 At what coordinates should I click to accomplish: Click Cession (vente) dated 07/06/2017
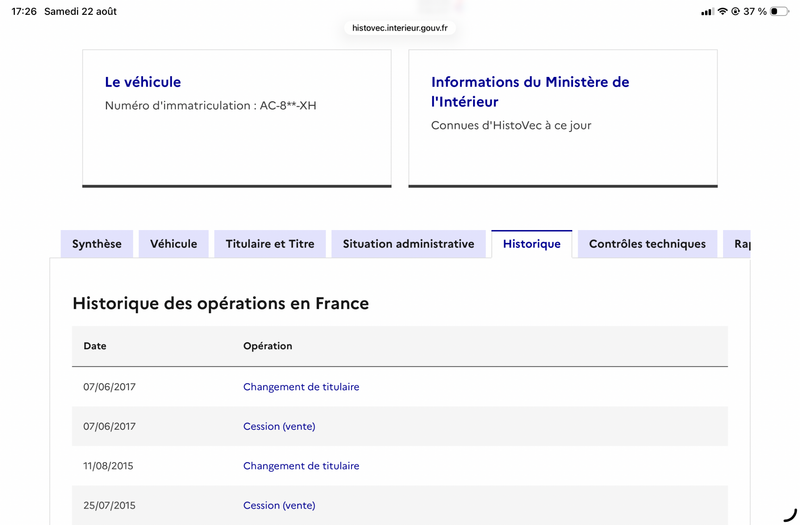[279, 426]
